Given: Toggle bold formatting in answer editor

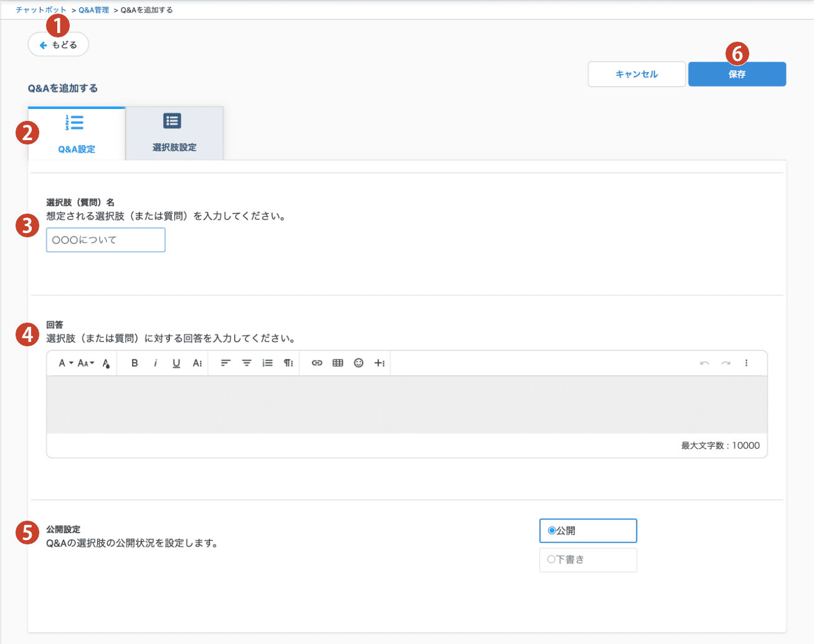Looking at the screenshot, I should tap(135, 363).
